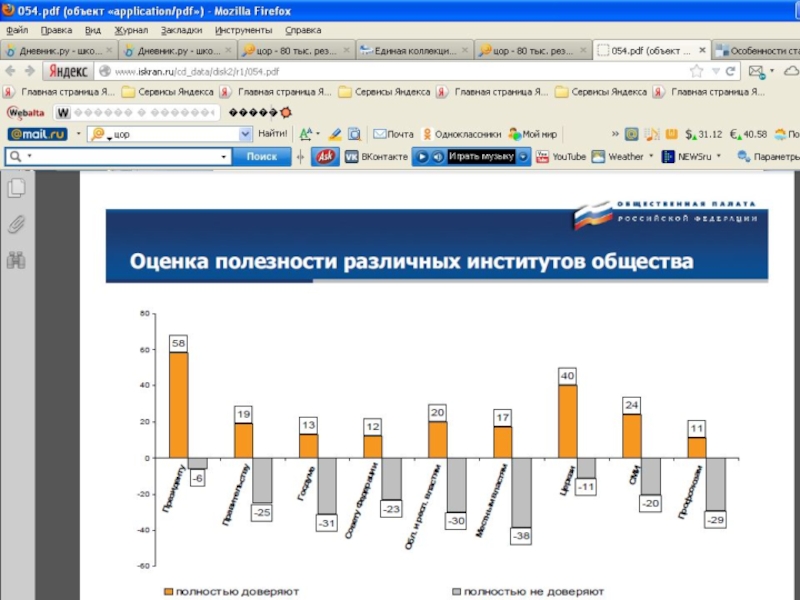The height and width of the screenshot is (600, 800).
Task: Click the Яндекс logo button
Action: pyautogui.click(x=68, y=71)
